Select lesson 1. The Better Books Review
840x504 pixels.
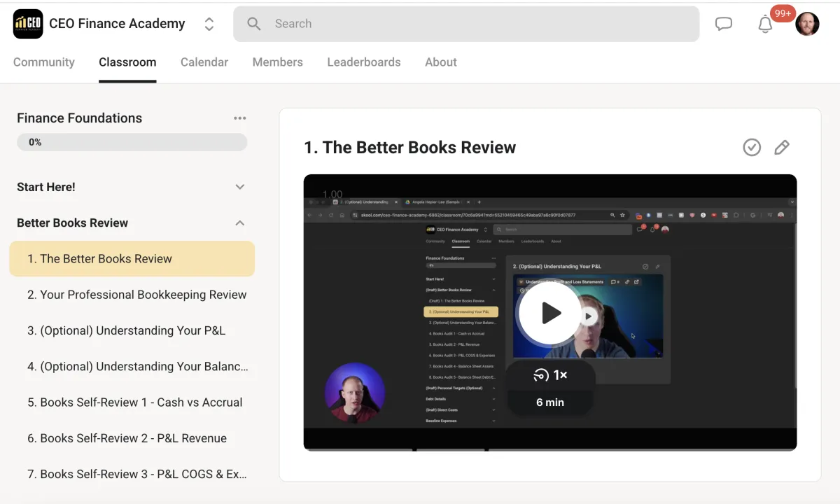click(132, 259)
